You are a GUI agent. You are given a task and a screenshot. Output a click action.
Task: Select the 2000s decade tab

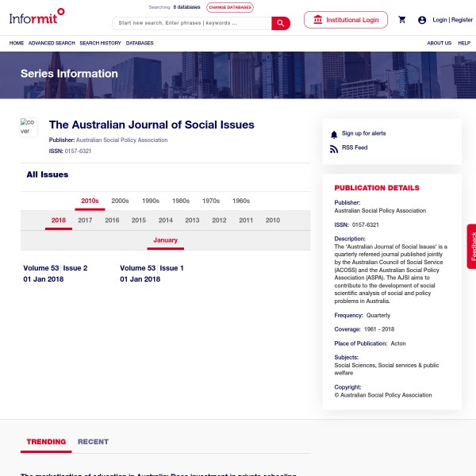(120, 202)
